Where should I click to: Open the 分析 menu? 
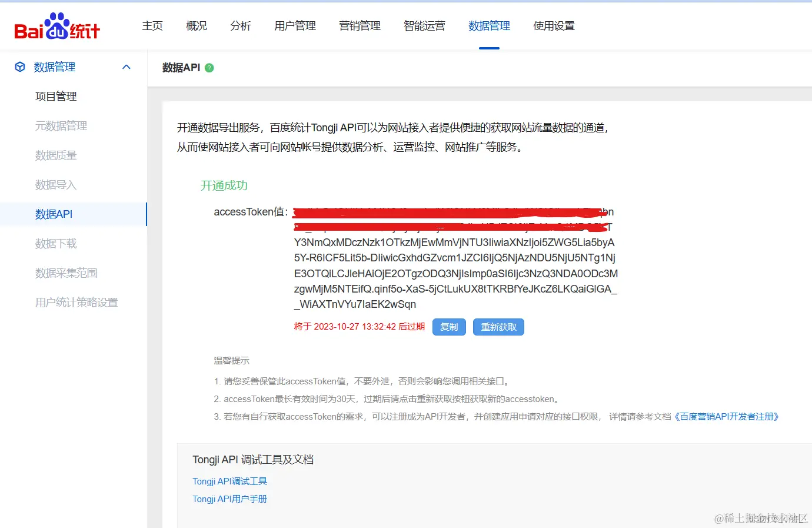[240, 25]
